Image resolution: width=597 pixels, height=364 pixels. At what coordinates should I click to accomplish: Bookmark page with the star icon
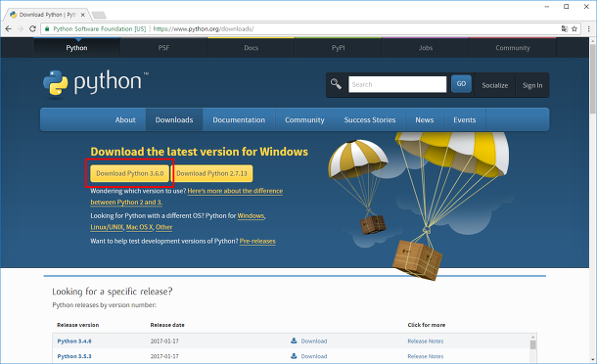tap(574, 29)
